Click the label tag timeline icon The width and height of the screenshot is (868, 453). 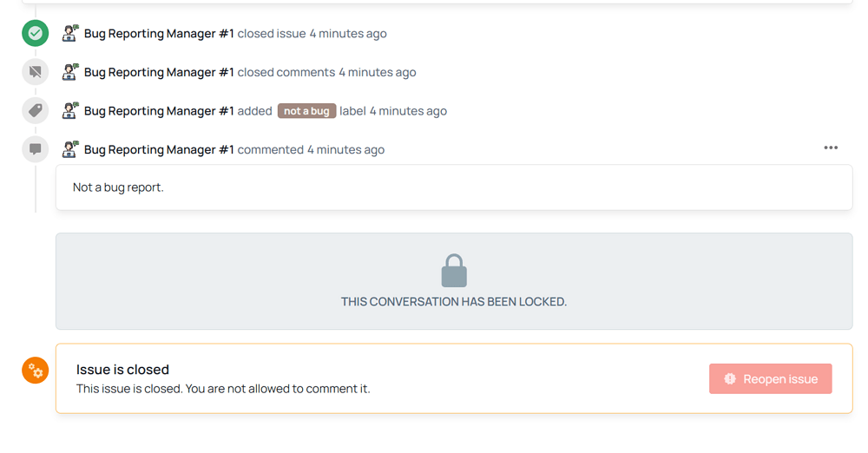35,111
